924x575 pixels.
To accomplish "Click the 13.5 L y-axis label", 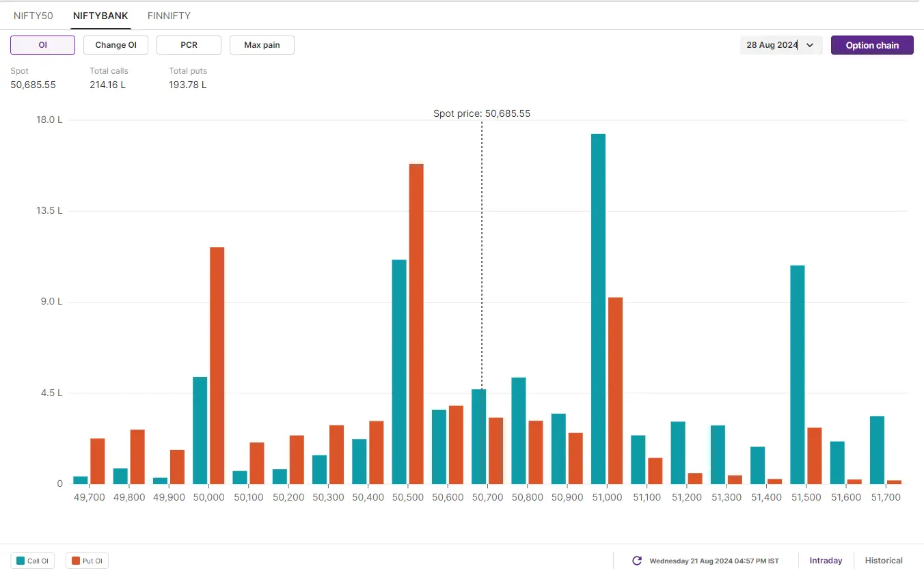I will (x=49, y=210).
